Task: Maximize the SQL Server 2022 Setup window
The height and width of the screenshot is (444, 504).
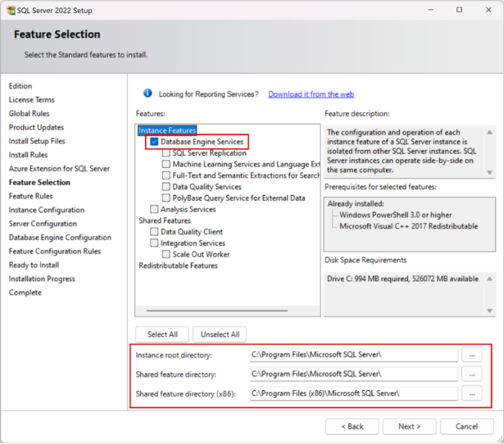Action: [459, 10]
